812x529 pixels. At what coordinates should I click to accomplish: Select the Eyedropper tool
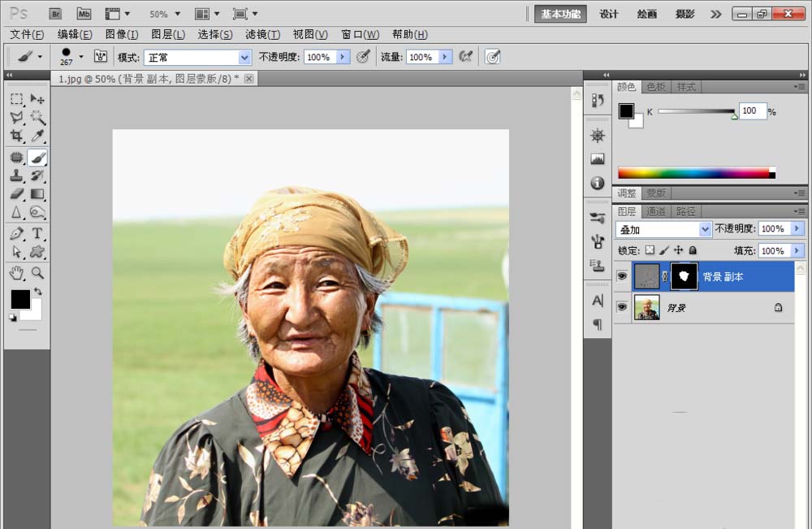(37, 137)
